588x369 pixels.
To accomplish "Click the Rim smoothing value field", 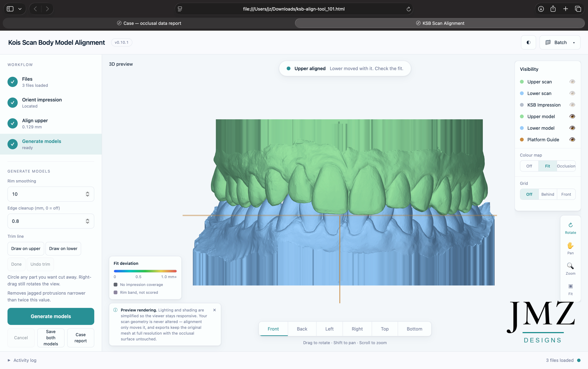I will (51, 194).
